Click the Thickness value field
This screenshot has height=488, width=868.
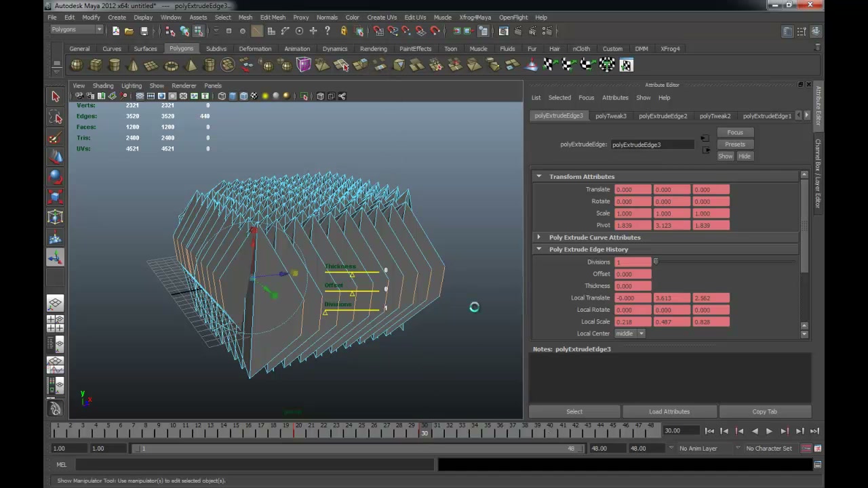pyautogui.click(x=633, y=286)
